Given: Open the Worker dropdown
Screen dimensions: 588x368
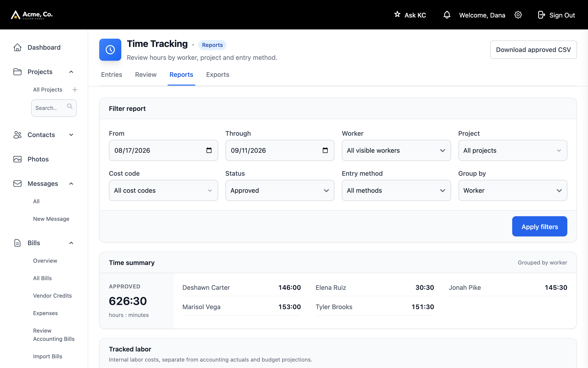Looking at the screenshot, I should tap(396, 150).
